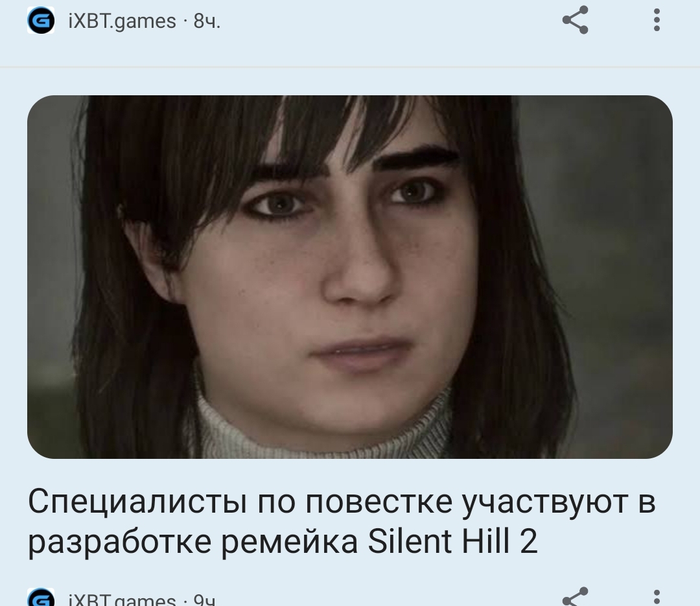This screenshot has width=700, height=606.
Task: Click the word "Специалисты" in the headline
Action: tap(137, 501)
